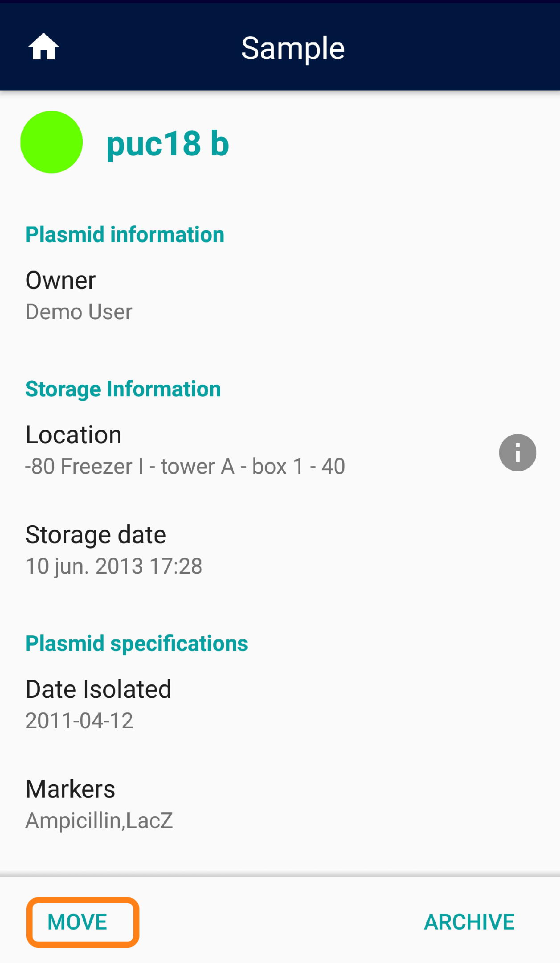
Task: Tap the puc18 b sample name
Action: (x=168, y=144)
